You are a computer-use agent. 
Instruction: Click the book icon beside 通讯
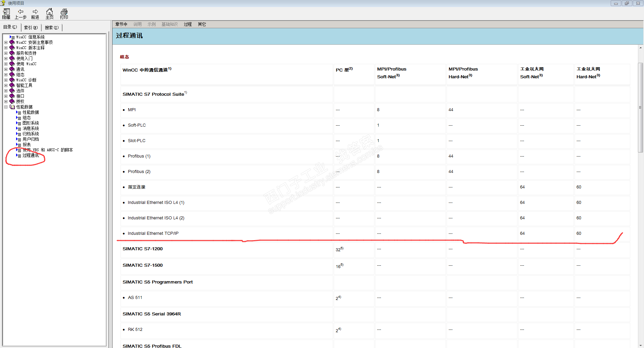point(12,69)
